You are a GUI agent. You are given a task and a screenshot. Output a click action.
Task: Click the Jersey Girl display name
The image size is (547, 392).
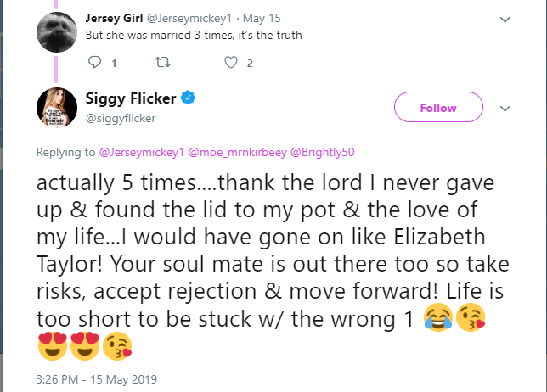tap(120, 18)
